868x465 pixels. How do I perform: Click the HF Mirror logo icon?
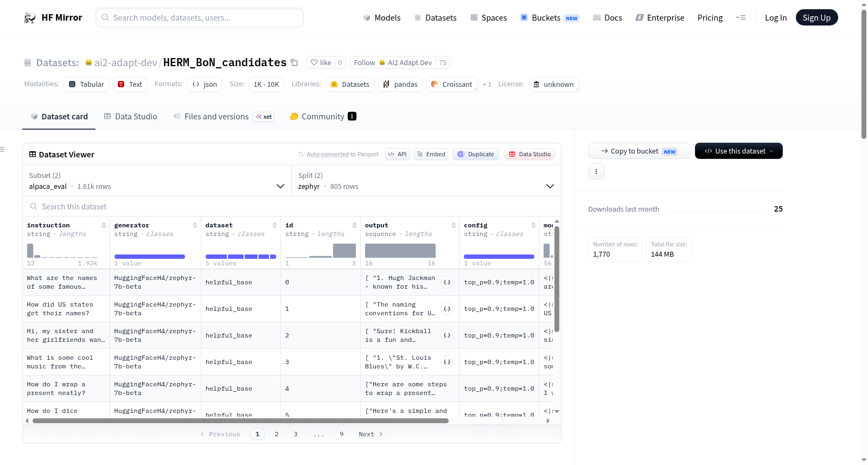coord(30,18)
